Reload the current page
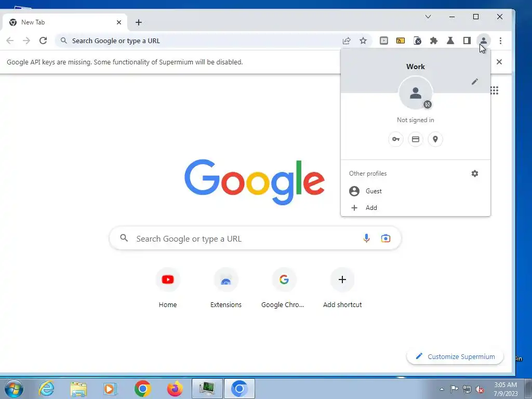Screen dimensions: 532x399 (43, 41)
